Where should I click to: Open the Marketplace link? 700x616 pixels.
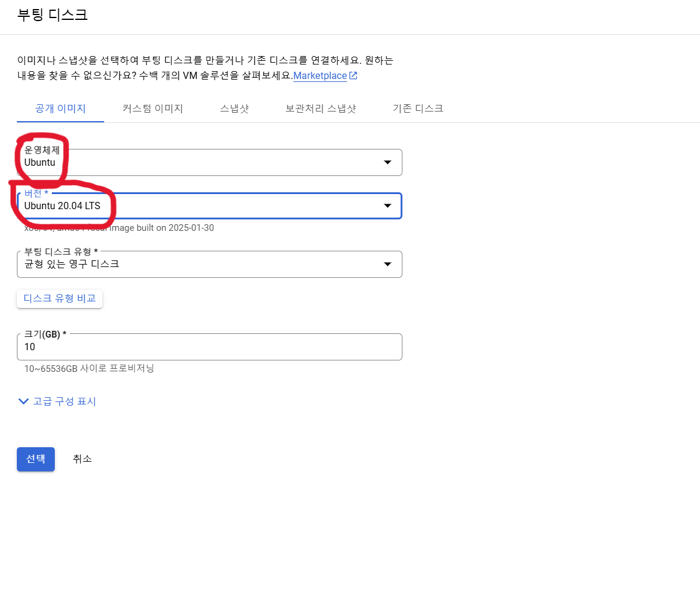click(320, 76)
